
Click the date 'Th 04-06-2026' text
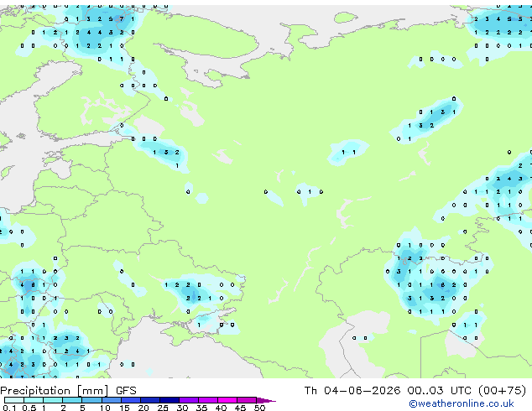click(352, 391)
